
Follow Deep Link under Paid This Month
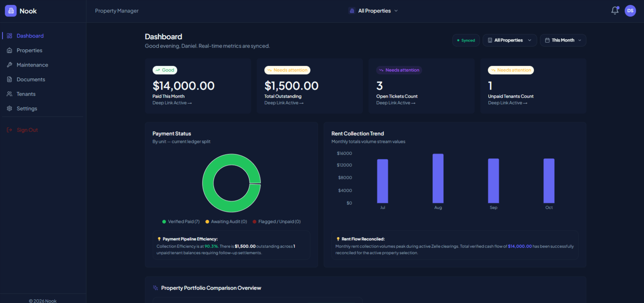(172, 103)
